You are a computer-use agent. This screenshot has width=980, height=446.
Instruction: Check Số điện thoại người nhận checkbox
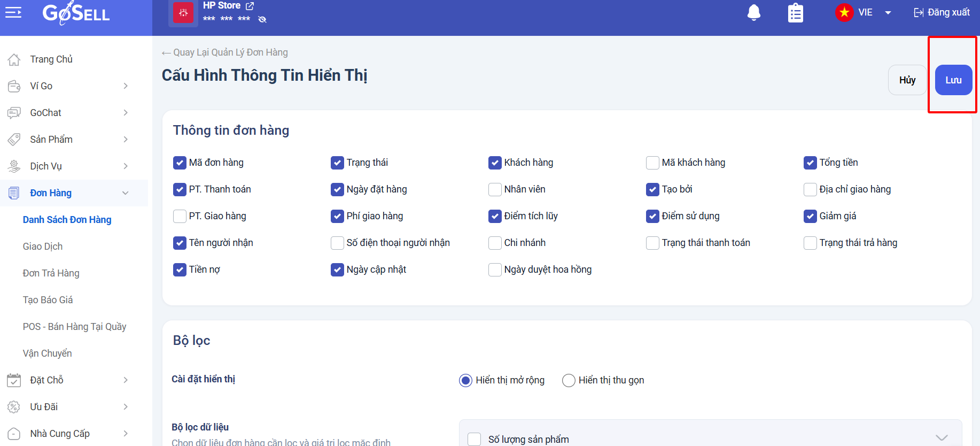coord(337,243)
